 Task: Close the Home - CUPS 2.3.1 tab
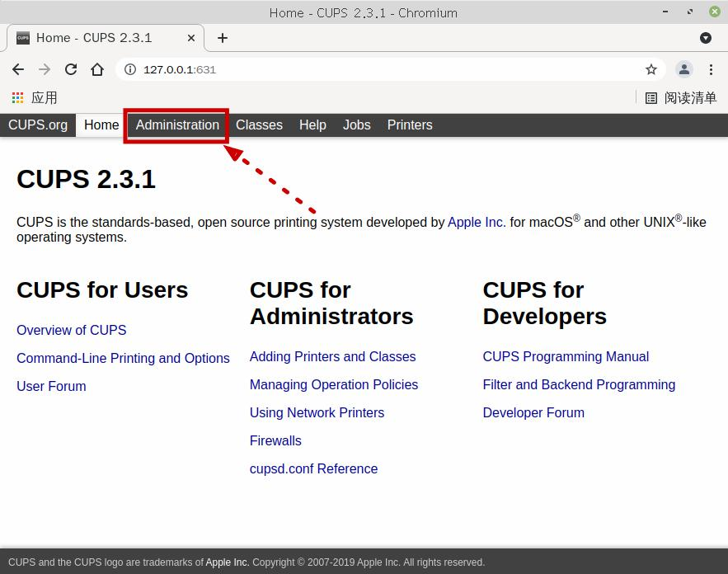190,38
